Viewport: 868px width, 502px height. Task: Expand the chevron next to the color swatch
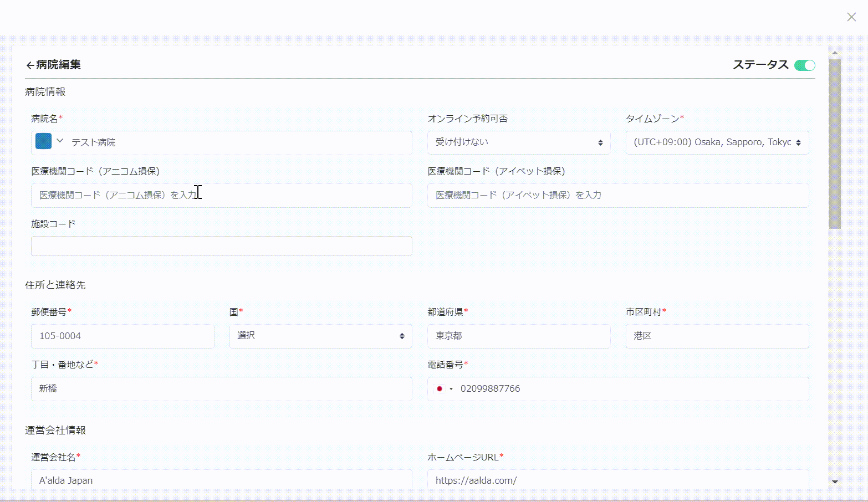(x=60, y=141)
